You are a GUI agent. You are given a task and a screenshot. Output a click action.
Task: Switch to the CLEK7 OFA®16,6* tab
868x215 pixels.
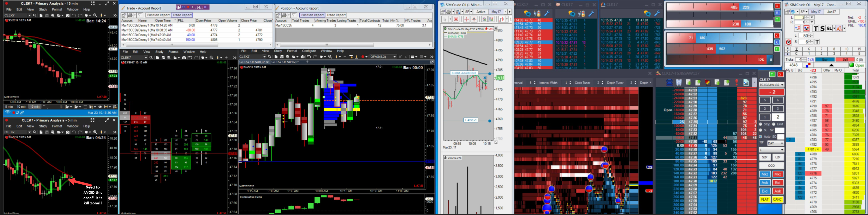coord(285,62)
